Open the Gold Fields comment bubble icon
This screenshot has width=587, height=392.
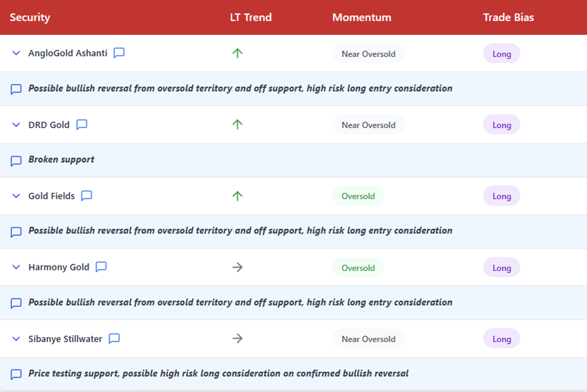pos(86,196)
